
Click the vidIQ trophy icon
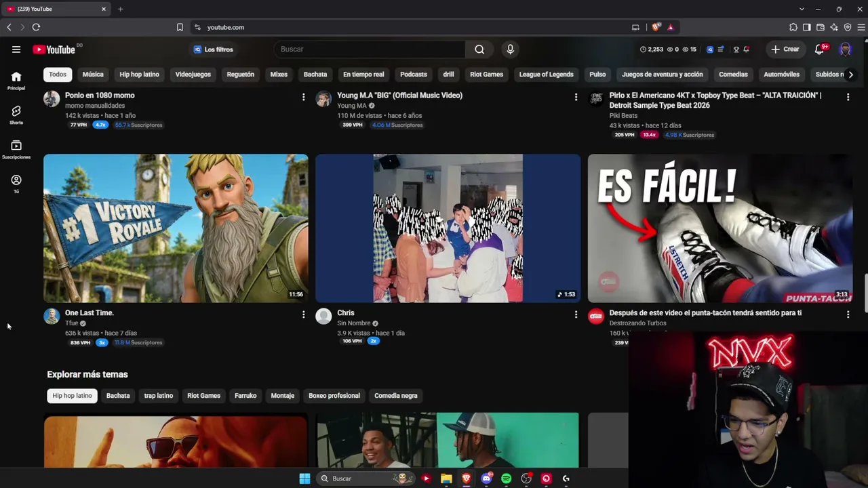point(736,49)
